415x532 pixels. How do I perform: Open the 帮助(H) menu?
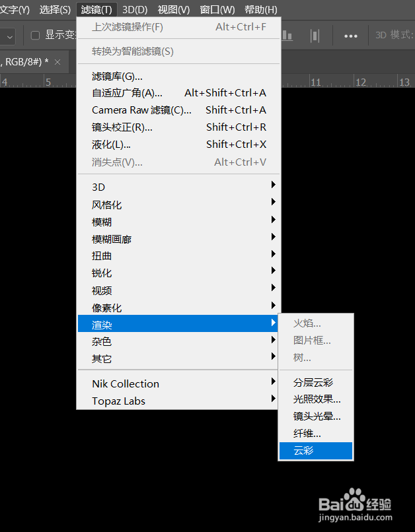261,9
